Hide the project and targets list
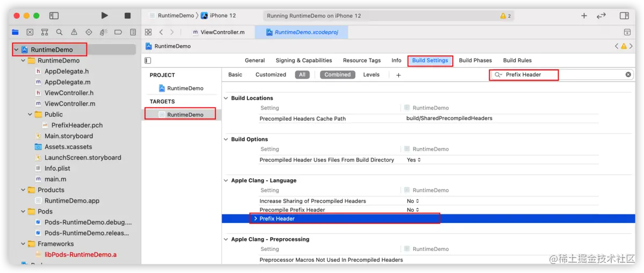This screenshot has height=273, width=644. pyautogui.click(x=148, y=61)
